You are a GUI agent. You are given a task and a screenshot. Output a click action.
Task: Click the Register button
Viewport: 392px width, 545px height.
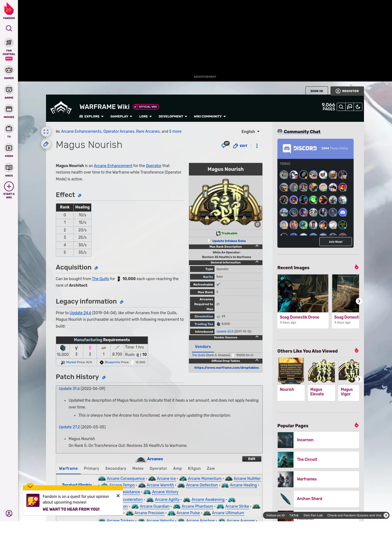pyautogui.click(x=347, y=91)
